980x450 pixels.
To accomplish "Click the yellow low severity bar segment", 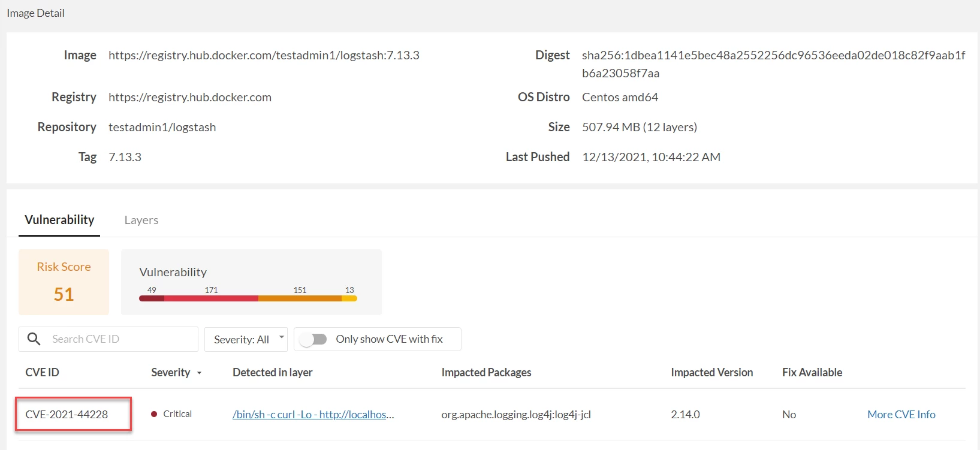I will click(349, 298).
